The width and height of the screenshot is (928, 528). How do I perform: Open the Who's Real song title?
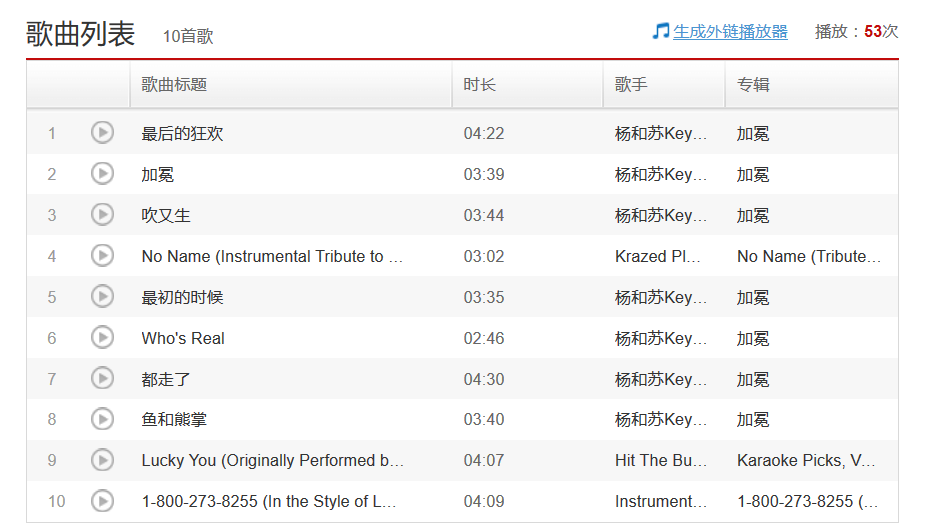coord(183,338)
